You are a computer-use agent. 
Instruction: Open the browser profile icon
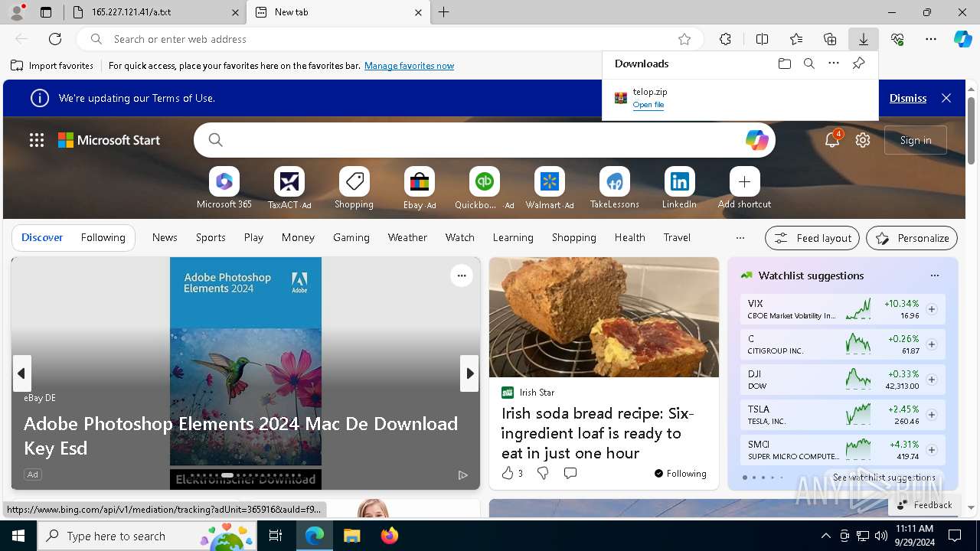coord(17,12)
